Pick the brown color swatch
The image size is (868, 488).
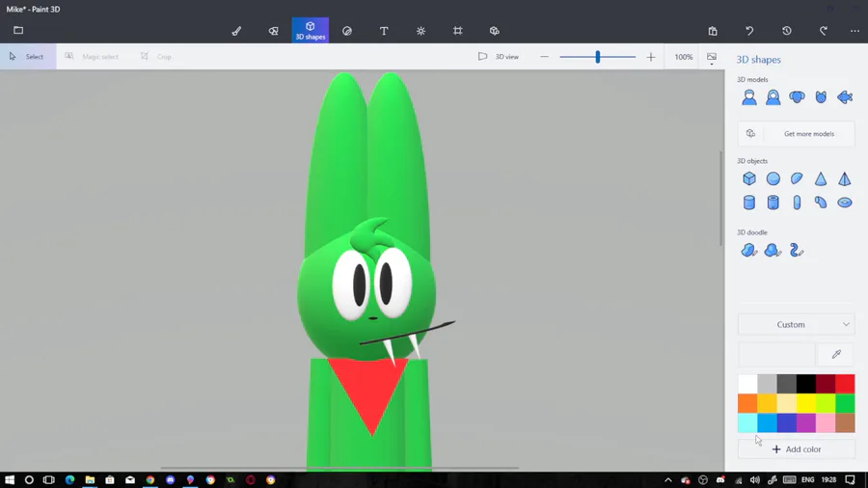845,422
